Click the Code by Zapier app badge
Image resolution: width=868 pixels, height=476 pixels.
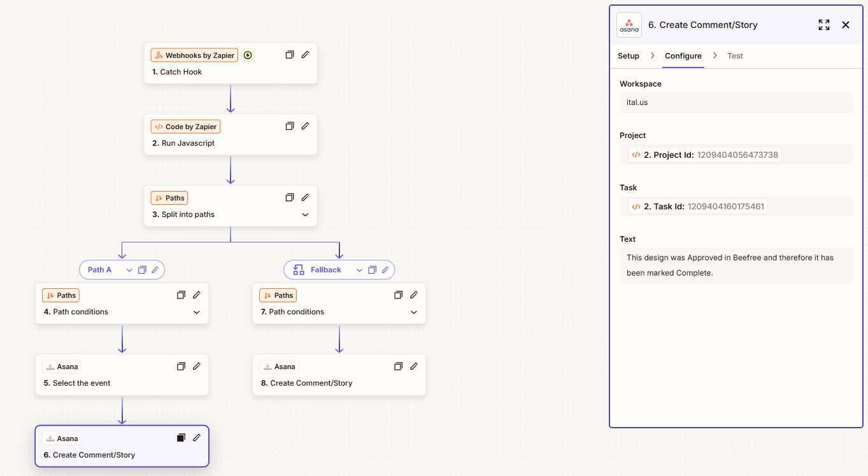[x=185, y=127]
